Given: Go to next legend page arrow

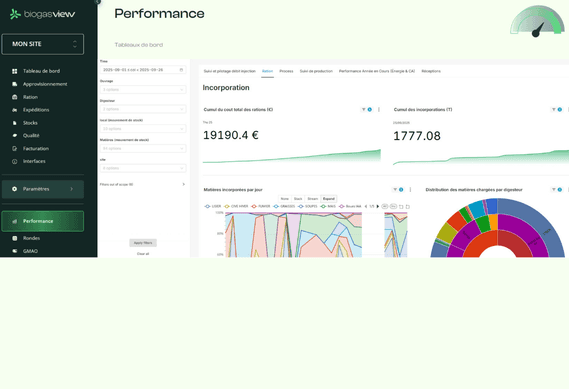Looking at the screenshot, I should point(378,206).
